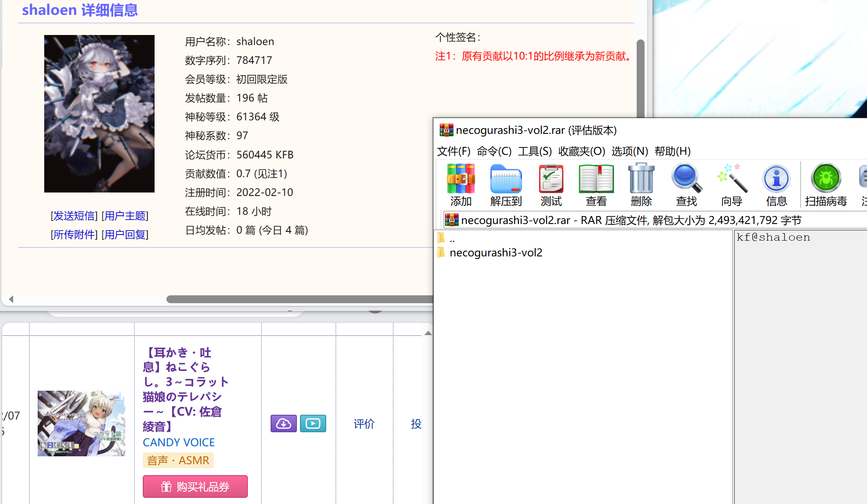The width and height of the screenshot is (867, 504).
Task: Click the ASMR product cover thumbnail
Action: coord(81,423)
